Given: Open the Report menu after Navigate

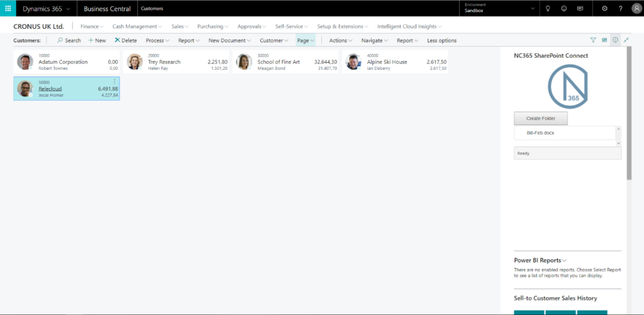Looking at the screenshot, I should click(408, 40).
